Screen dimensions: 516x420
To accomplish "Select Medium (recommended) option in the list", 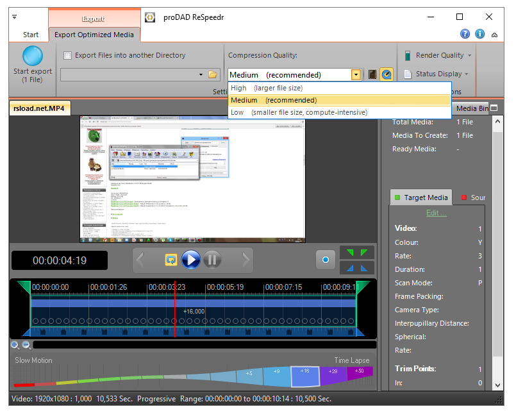I will 340,100.
